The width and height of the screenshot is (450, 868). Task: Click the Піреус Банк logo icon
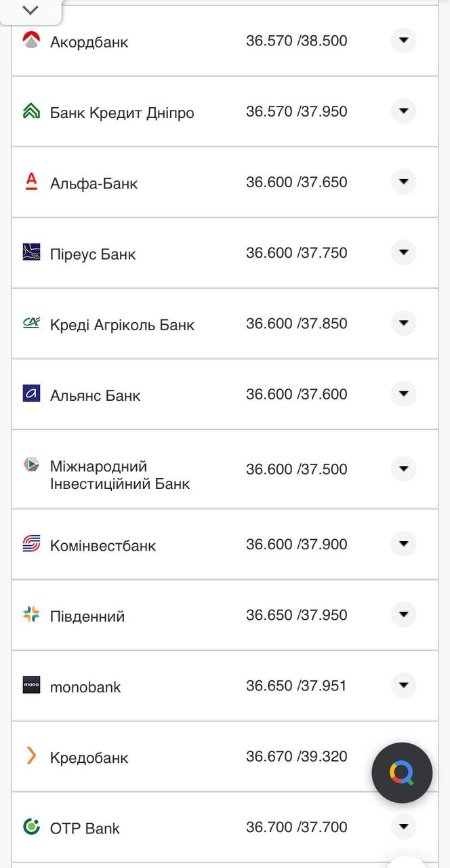tap(30, 252)
